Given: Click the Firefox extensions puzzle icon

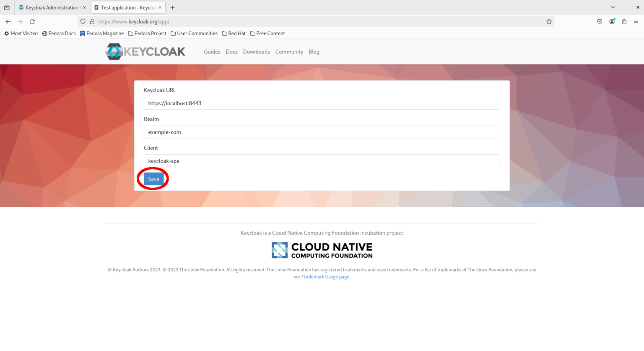Looking at the screenshot, I should [624, 21].
